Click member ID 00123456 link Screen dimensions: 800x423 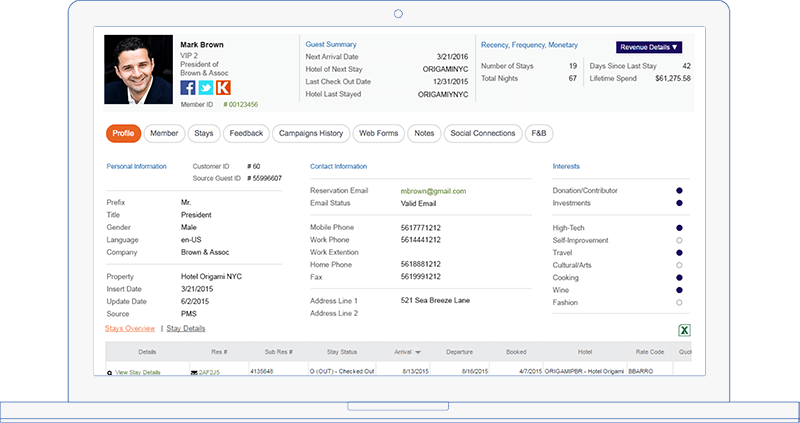coord(240,104)
